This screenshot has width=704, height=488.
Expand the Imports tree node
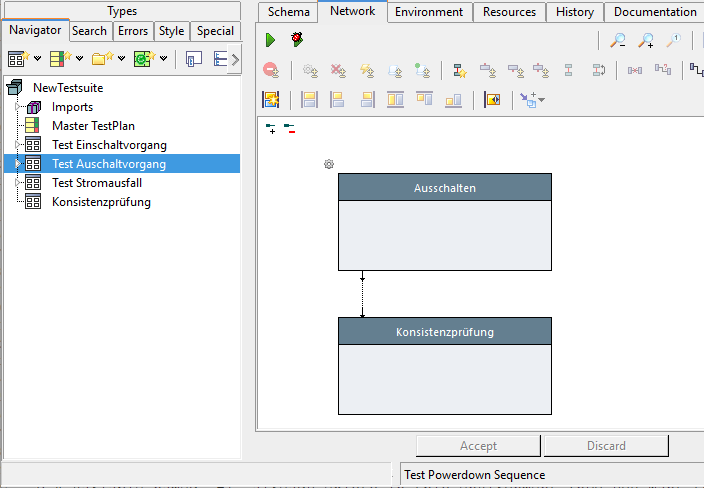point(18,107)
